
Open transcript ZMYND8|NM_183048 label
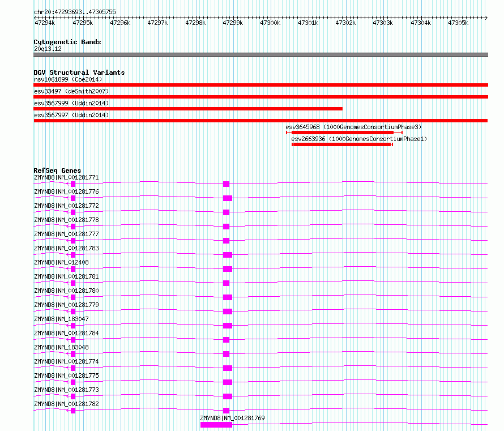click(61, 347)
